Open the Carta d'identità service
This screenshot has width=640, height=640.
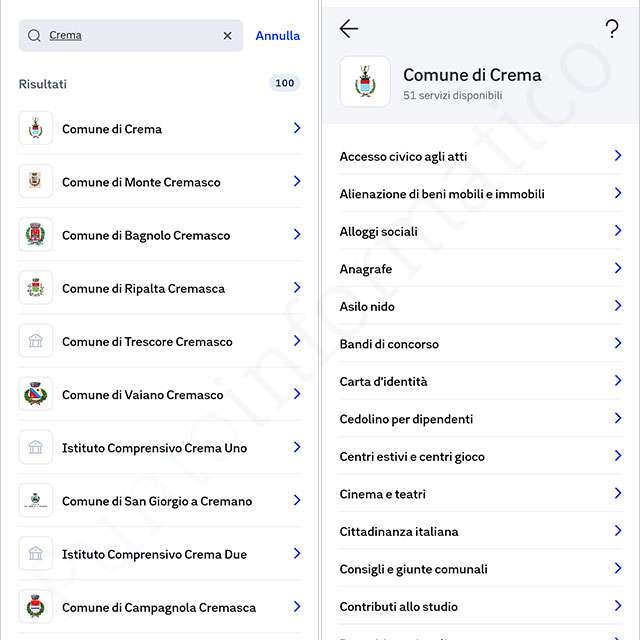coord(383,381)
